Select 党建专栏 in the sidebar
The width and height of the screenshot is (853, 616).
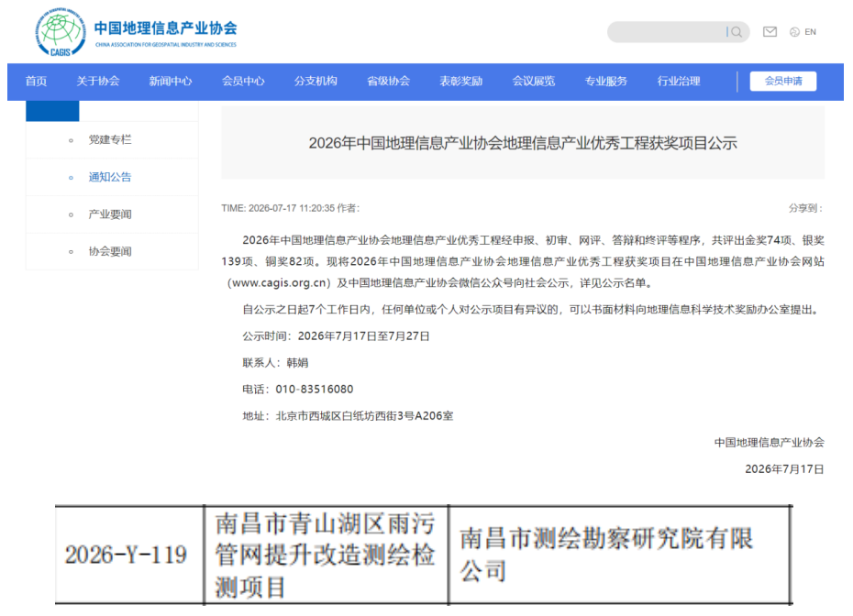(110, 139)
